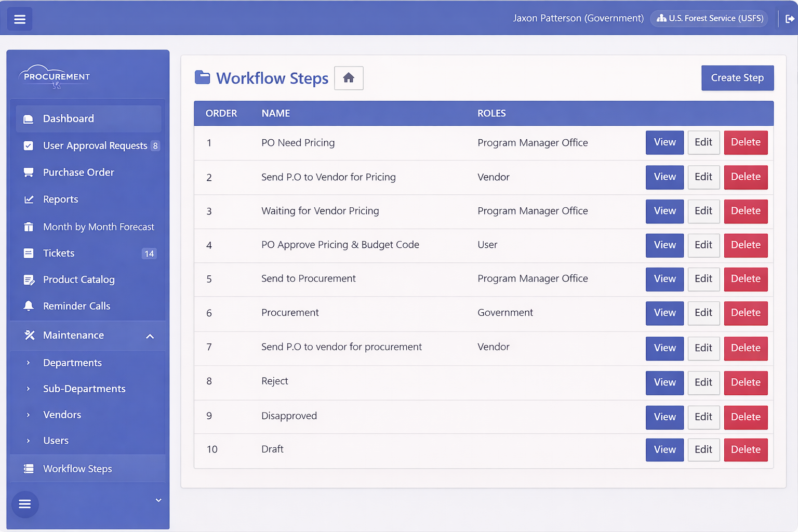Click the logout icon at top right
Image resolution: width=798 pixels, height=532 pixels.
click(790, 19)
